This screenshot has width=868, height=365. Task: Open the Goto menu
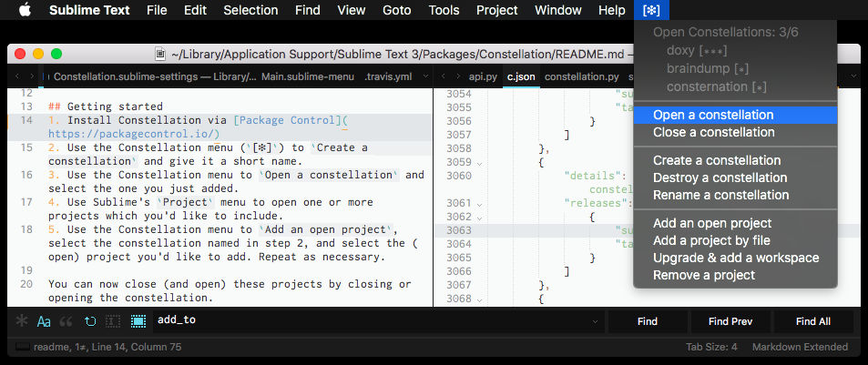point(397,10)
